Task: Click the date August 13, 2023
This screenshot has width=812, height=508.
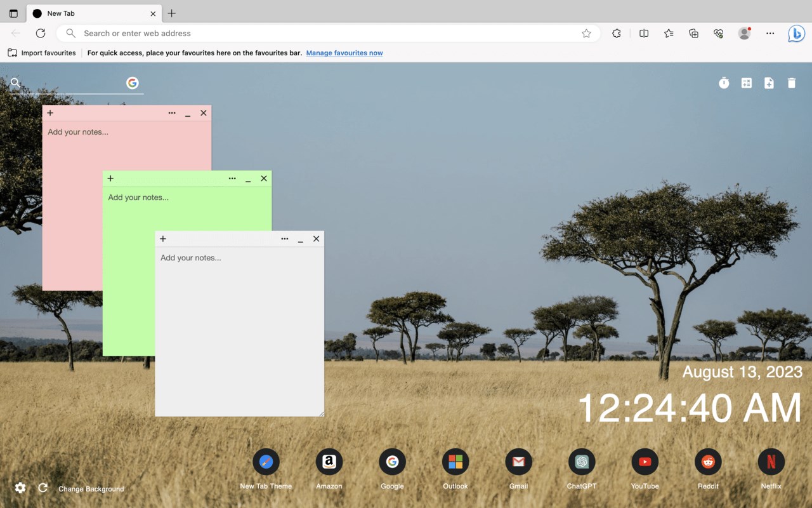Action: 742,371
